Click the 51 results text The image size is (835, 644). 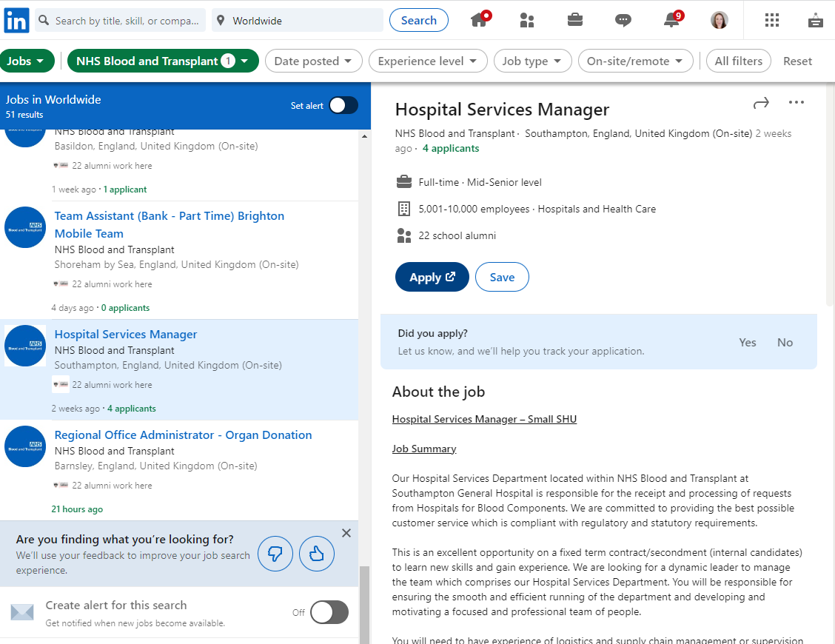[24, 115]
